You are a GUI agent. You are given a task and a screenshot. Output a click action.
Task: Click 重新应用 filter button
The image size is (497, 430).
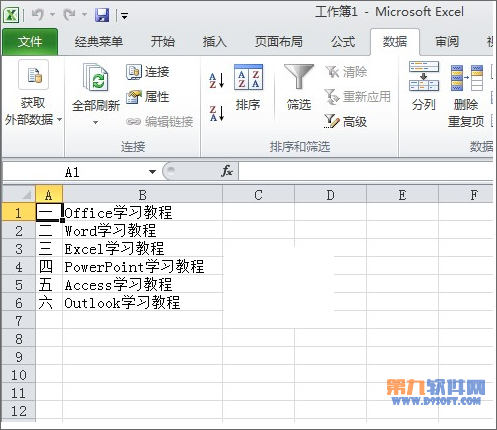tap(357, 97)
